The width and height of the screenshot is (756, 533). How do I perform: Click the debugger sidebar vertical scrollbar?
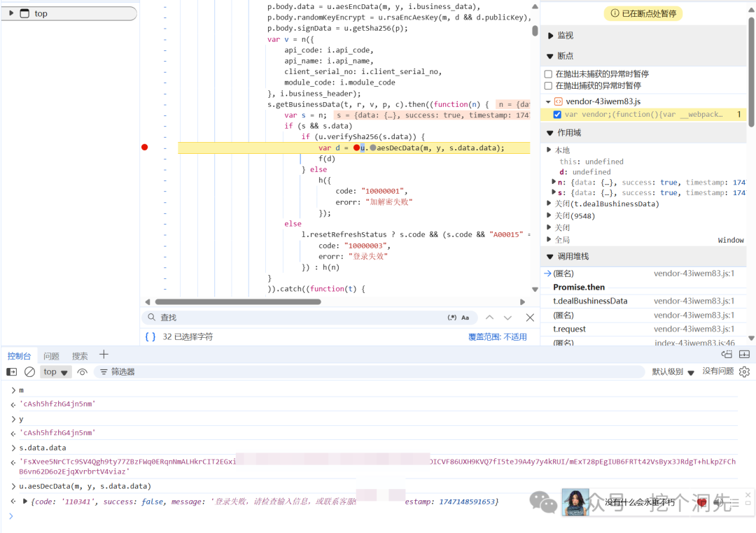pos(751,72)
